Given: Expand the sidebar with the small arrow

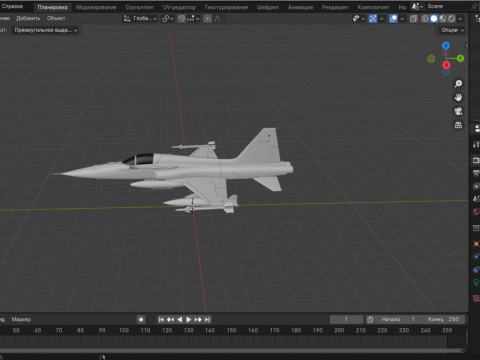Looking at the screenshot, I should click(x=467, y=46).
